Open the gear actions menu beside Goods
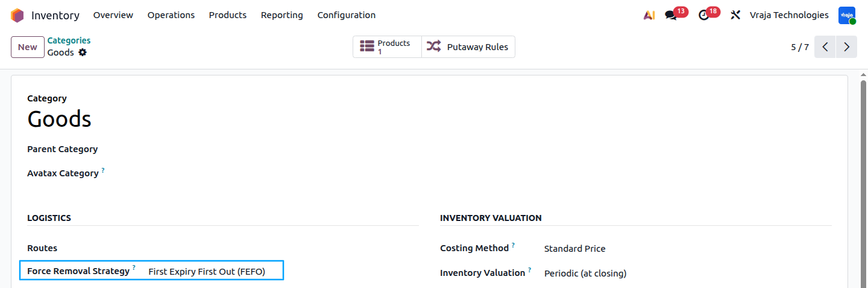The image size is (868, 288). coord(83,53)
